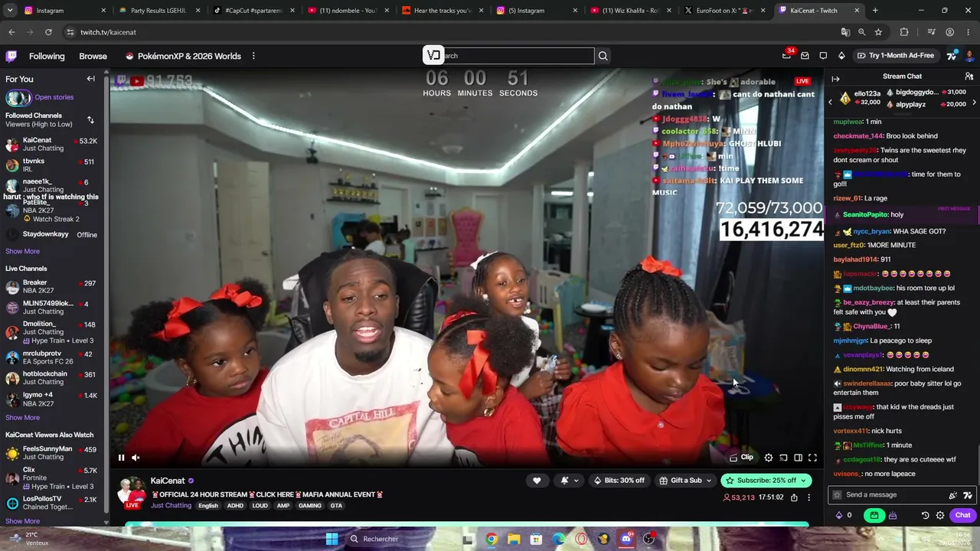Pause the live stream
The height and width of the screenshot is (551, 980).
pyautogui.click(x=121, y=458)
